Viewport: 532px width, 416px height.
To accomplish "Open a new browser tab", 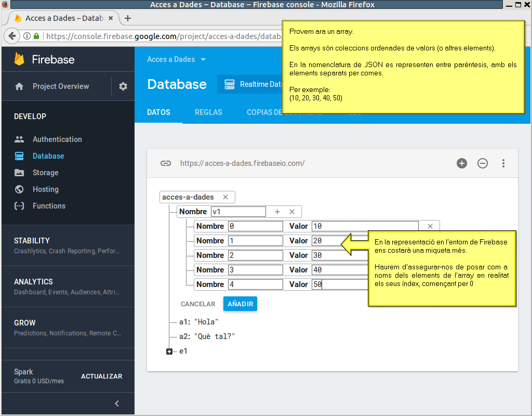I will pos(128,18).
